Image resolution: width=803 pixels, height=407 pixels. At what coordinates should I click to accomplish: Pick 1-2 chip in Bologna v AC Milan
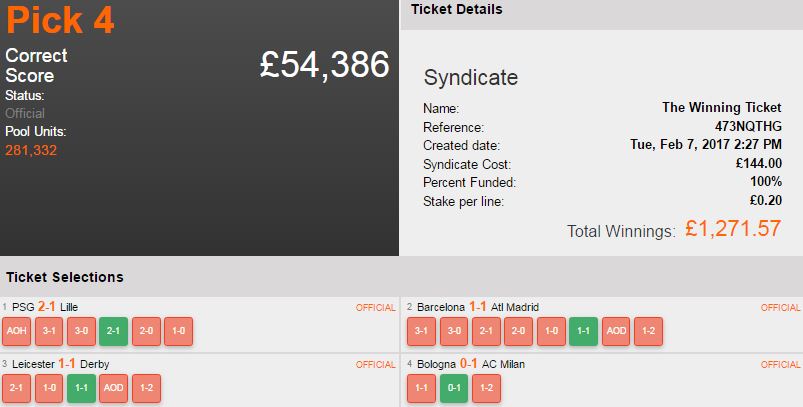point(485,388)
